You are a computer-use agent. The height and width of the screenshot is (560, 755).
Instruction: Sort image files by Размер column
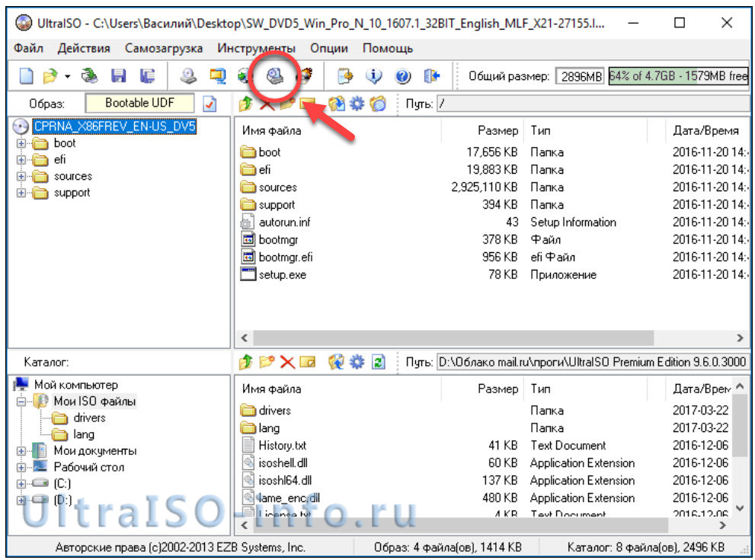click(x=482, y=130)
